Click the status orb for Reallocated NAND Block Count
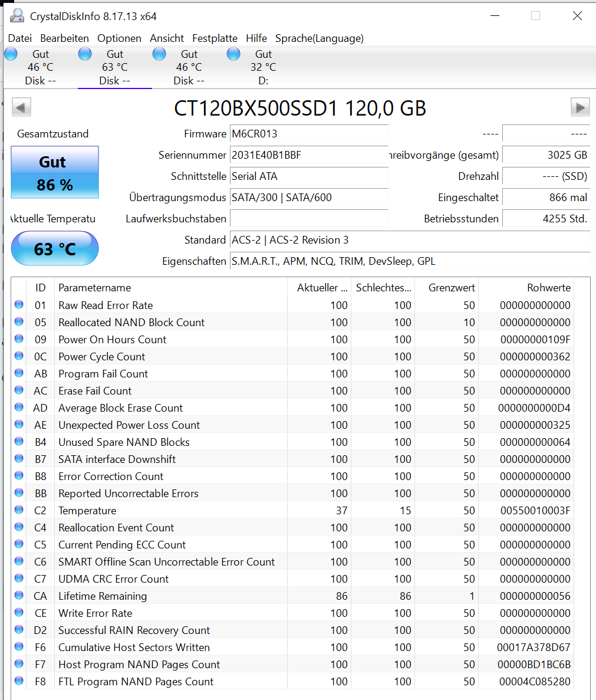596x700 pixels. 19,321
